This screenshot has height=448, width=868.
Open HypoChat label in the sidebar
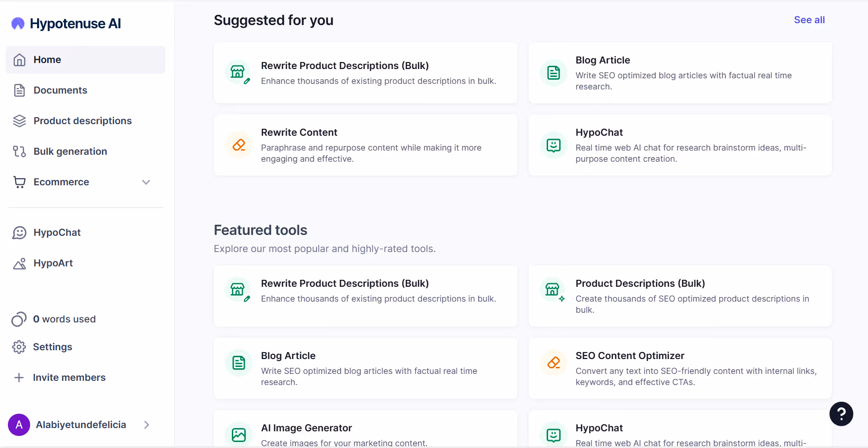point(57,233)
